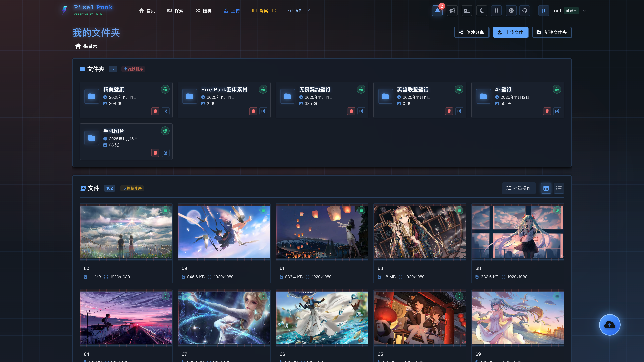Expand the root user account menu chevron
This screenshot has height=362, width=644.
[584, 11]
